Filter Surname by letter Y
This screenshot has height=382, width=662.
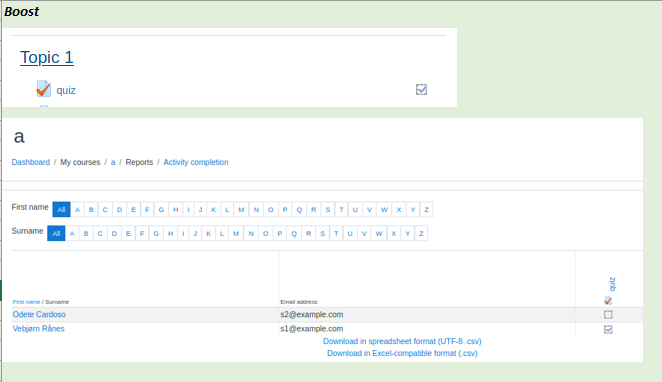click(x=407, y=233)
